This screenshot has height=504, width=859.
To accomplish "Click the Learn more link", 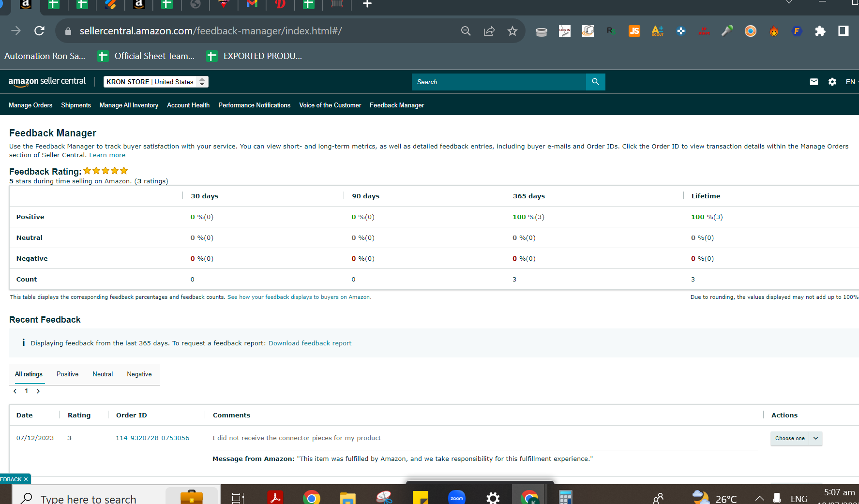I will coord(107,155).
